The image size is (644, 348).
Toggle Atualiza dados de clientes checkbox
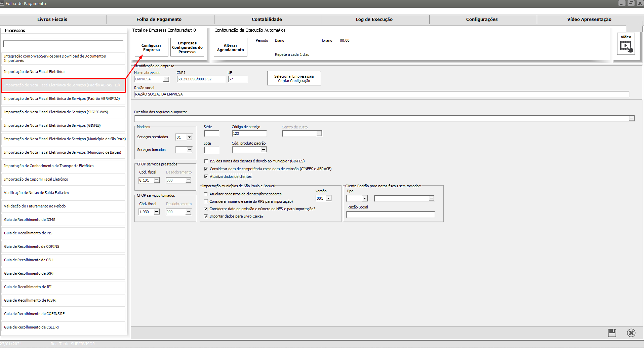click(206, 177)
